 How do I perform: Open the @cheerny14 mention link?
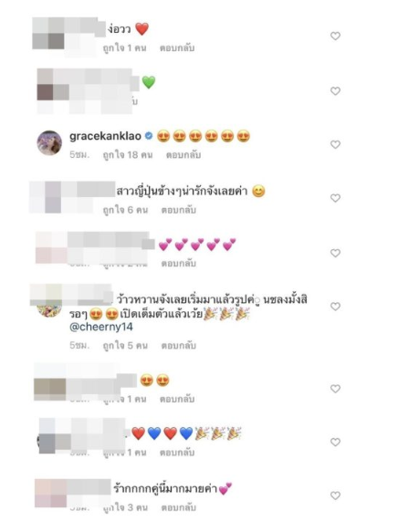click(x=101, y=327)
